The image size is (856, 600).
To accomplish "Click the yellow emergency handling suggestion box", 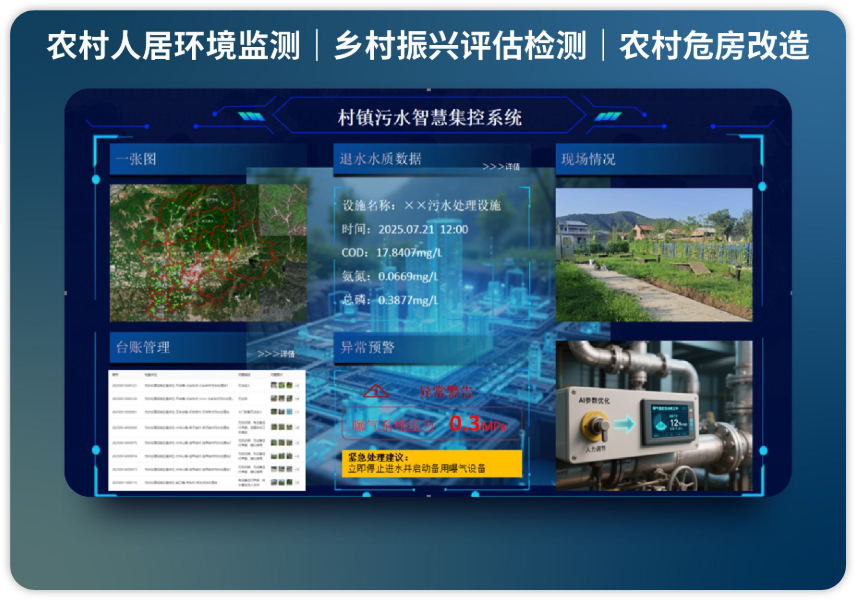I will [x=430, y=463].
